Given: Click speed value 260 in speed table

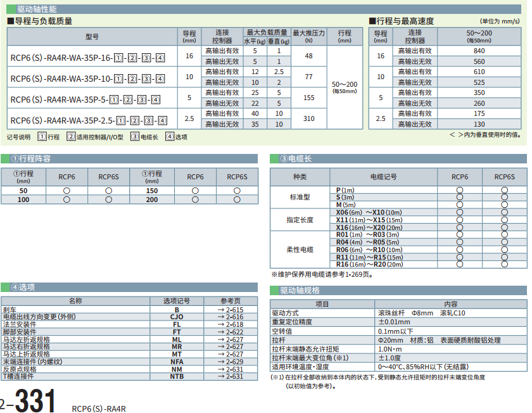Looking at the screenshot, I should click(479, 103).
